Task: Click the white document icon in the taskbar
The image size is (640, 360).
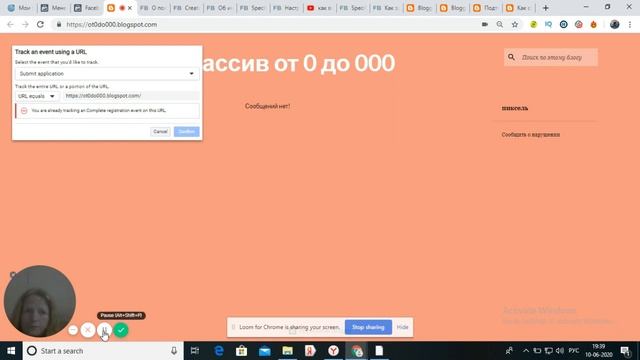Action: [x=379, y=351]
